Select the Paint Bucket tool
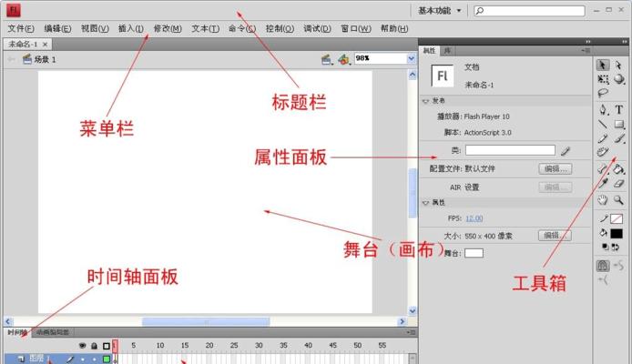Image resolution: width=632 pixels, height=364 pixels. [618, 169]
